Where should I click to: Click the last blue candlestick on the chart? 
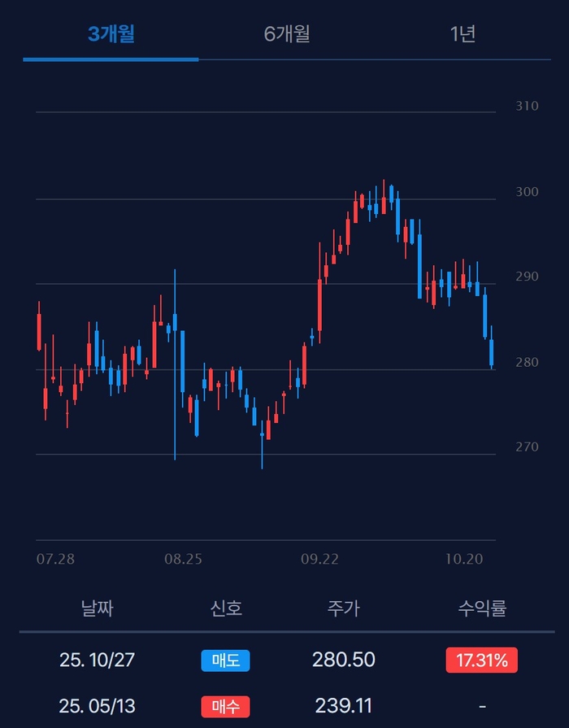(492, 353)
